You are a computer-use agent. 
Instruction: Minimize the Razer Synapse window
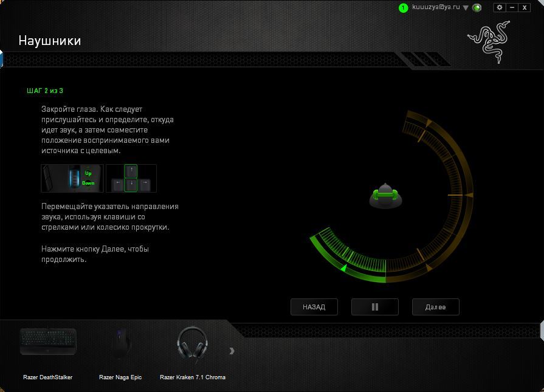(x=512, y=7)
